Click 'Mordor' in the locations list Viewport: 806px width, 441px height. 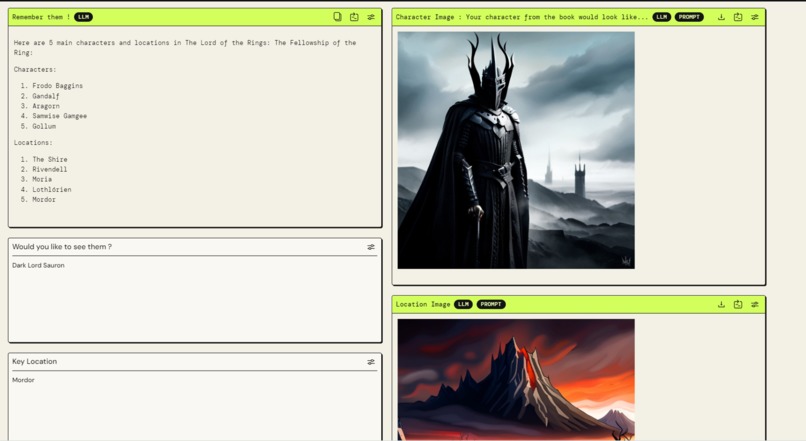tap(44, 199)
